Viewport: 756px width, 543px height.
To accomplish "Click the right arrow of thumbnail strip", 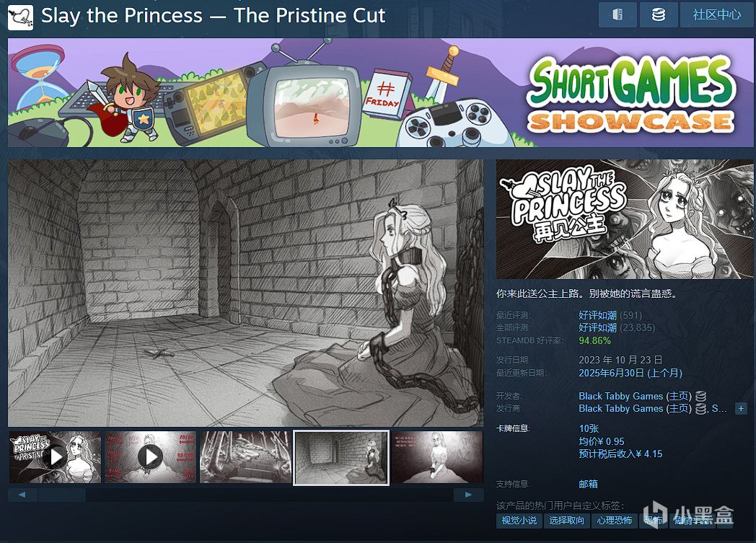I will 468,495.
